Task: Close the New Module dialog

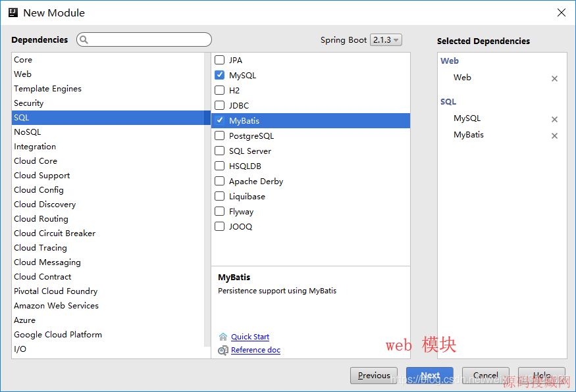Action: click(x=561, y=12)
